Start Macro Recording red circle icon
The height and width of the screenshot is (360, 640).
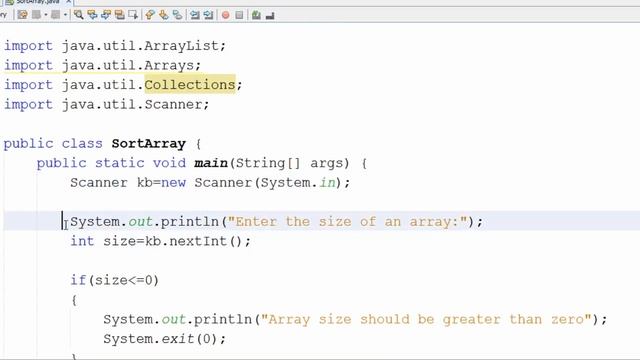tap(225, 15)
